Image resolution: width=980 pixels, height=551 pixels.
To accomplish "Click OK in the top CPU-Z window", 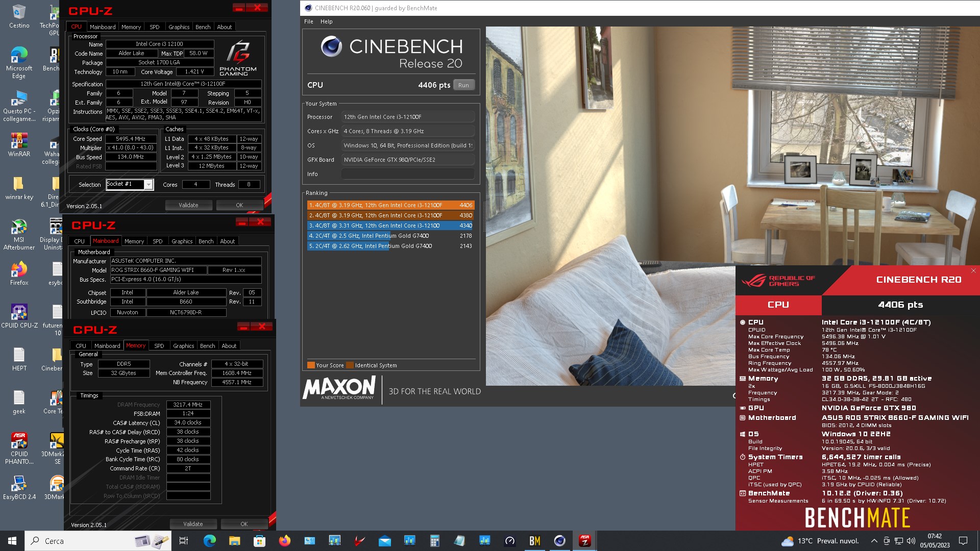I will [x=239, y=205].
